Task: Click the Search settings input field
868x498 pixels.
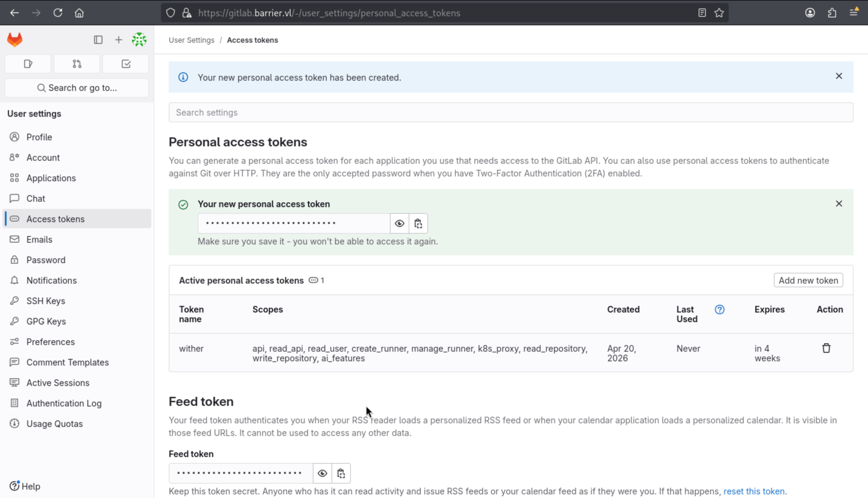Action: (x=510, y=113)
